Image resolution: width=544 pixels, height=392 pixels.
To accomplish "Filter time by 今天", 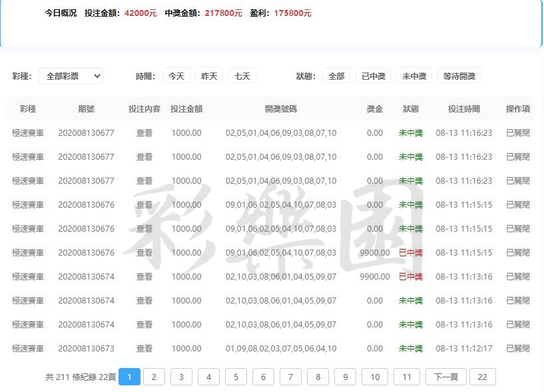I will pyautogui.click(x=176, y=76).
